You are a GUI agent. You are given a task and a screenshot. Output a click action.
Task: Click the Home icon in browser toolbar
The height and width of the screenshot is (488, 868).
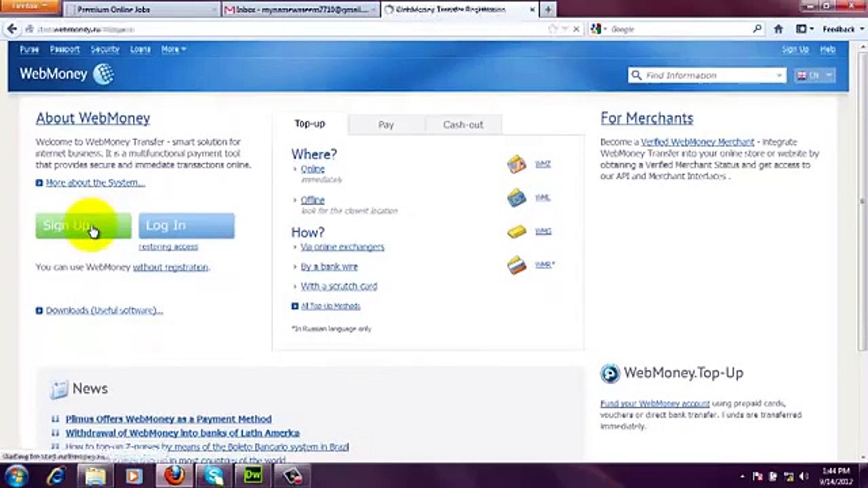(x=778, y=28)
